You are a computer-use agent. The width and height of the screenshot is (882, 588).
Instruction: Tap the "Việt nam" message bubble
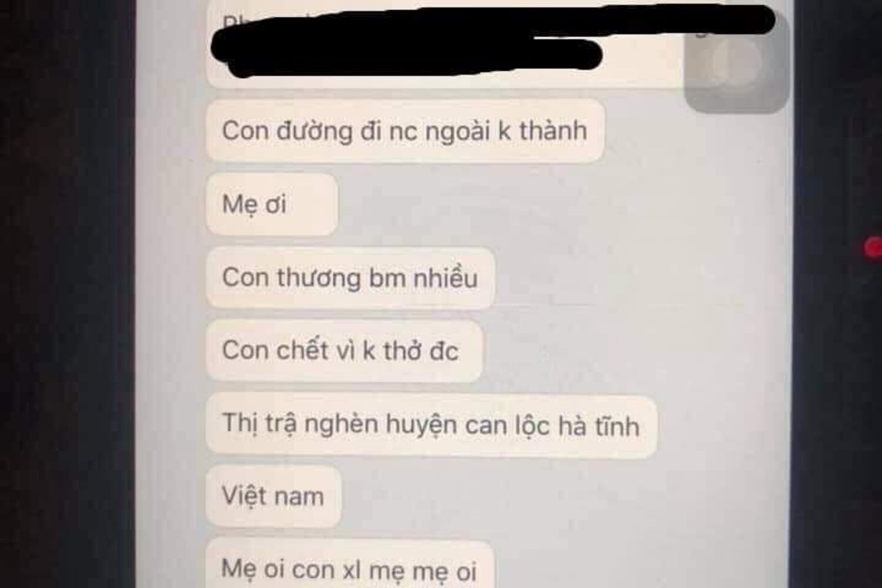(273, 496)
